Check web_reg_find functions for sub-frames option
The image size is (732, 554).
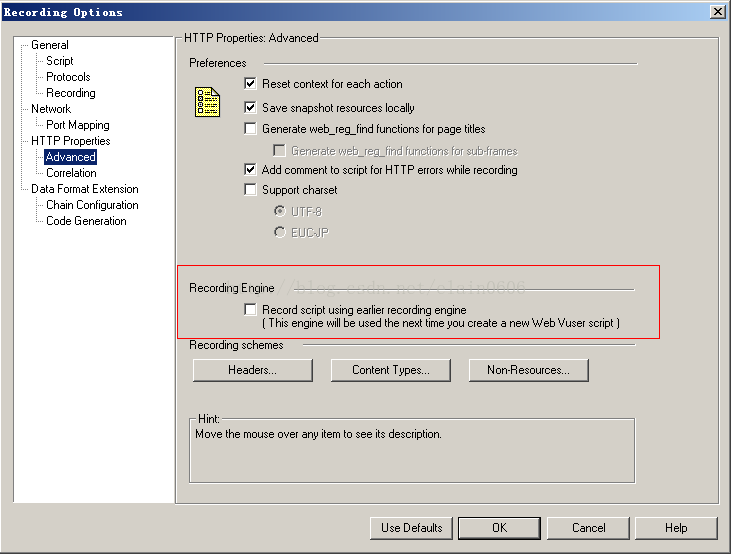pos(279,150)
